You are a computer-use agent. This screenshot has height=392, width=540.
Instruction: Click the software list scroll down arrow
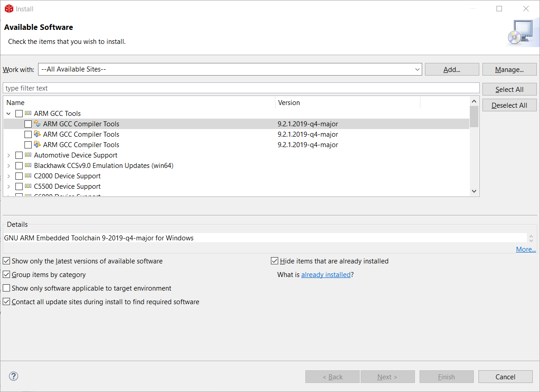(474, 191)
